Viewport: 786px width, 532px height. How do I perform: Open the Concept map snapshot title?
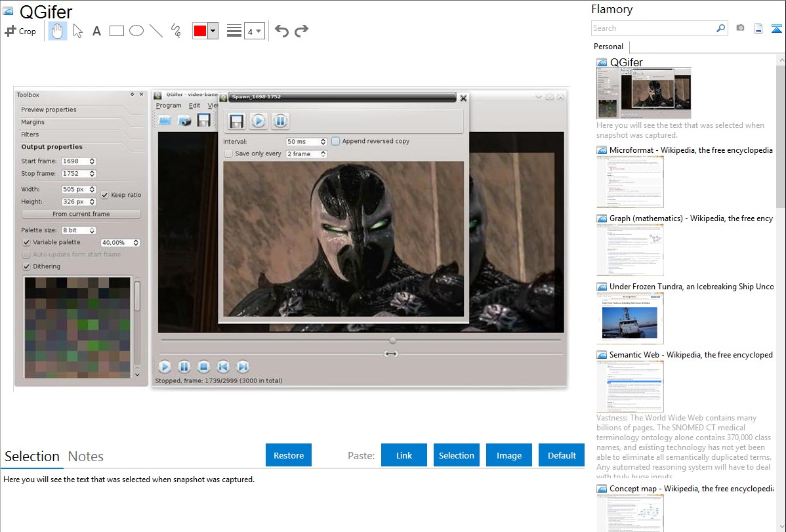[691, 488]
